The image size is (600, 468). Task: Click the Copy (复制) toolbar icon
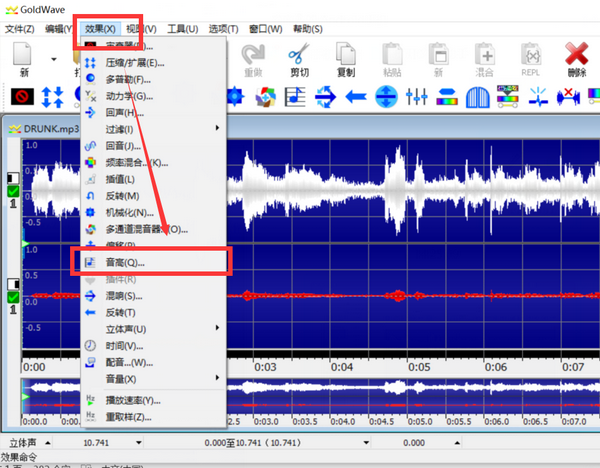click(x=346, y=54)
